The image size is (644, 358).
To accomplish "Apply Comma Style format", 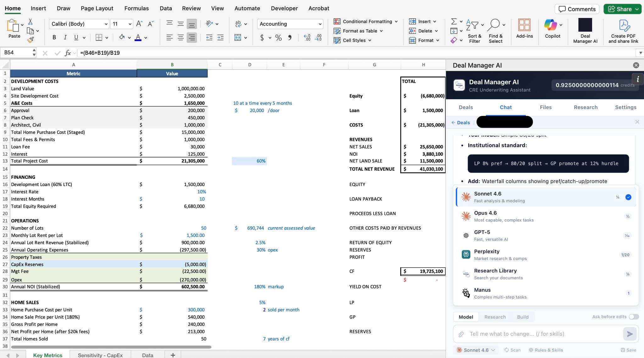I will click(290, 38).
